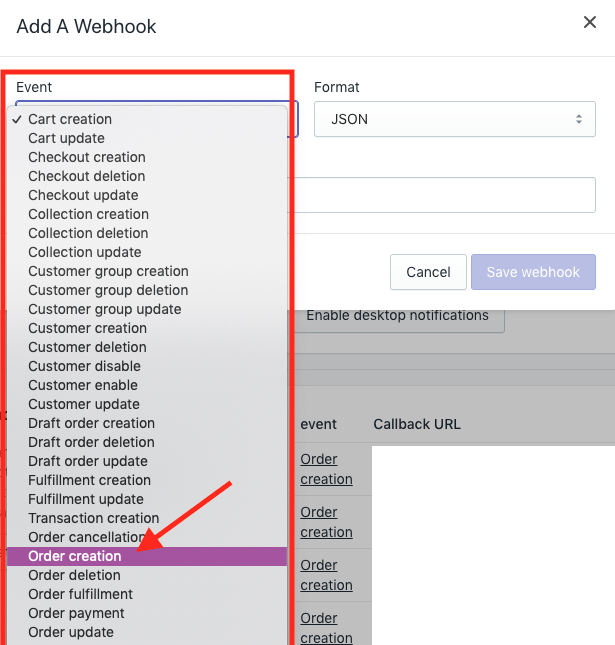Choose Draft order update event
This screenshot has height=645, width=615.
pos(147,461)
